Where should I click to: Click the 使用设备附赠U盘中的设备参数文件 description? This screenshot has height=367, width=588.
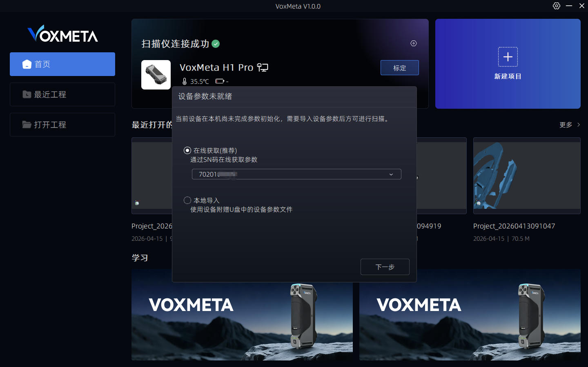click(x=241, y=210)
